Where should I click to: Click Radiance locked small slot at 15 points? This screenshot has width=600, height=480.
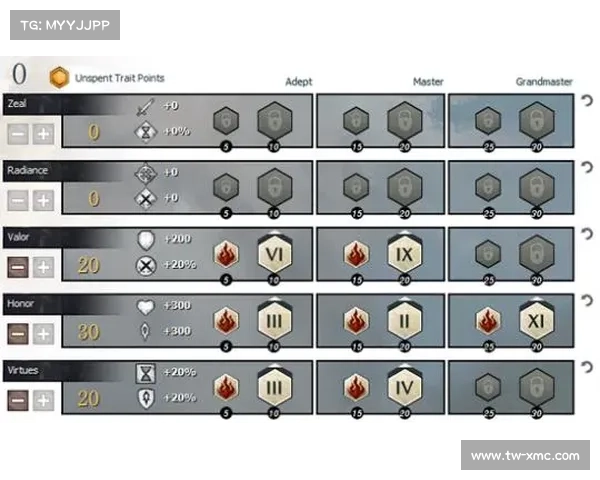click(x=356, y=188)
